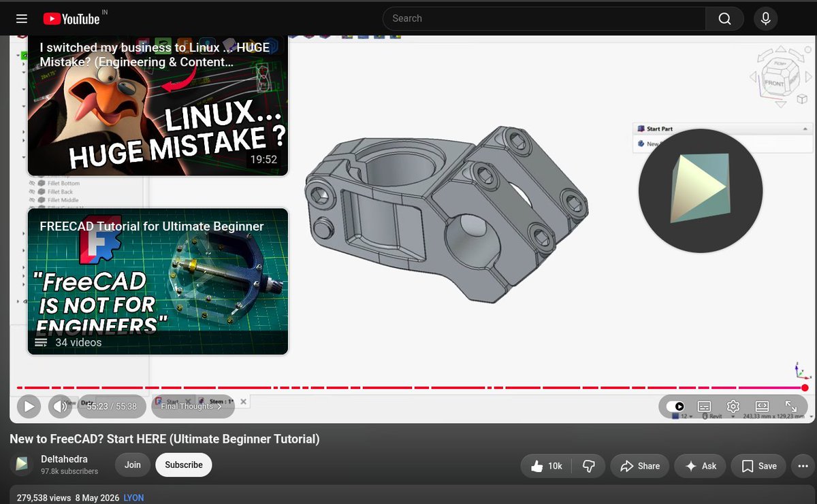Open the Linux Huge Mistake suggested video
The image size is (817, 504).
point(157,105)
